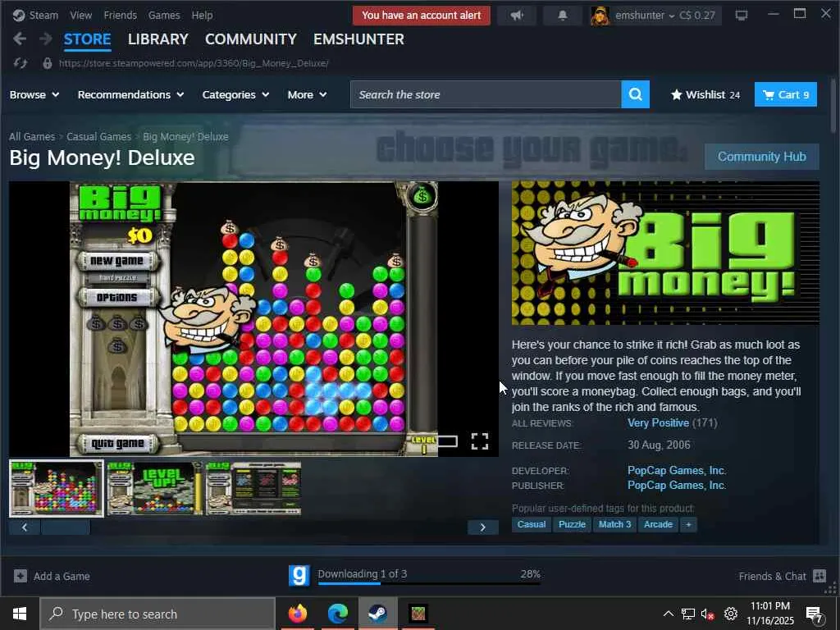Open Windows Start menu
Image resolution: width=840 pixels, height=630 pixels.
[x=20, y=614]
